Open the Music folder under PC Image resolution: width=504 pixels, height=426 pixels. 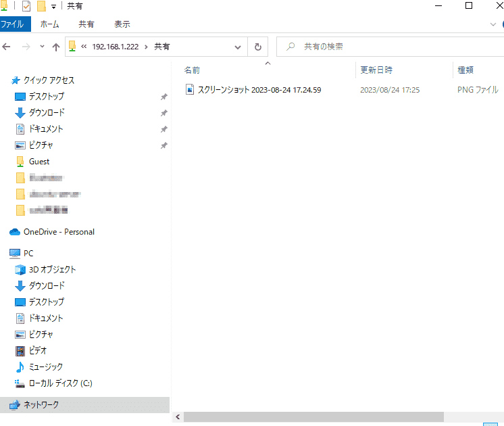coord(46,366)
